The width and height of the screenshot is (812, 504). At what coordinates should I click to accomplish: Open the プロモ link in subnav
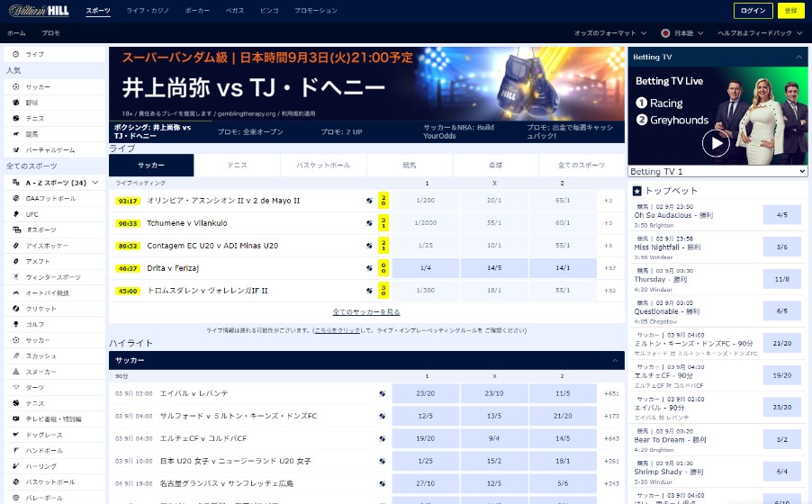tap(50, 32)
